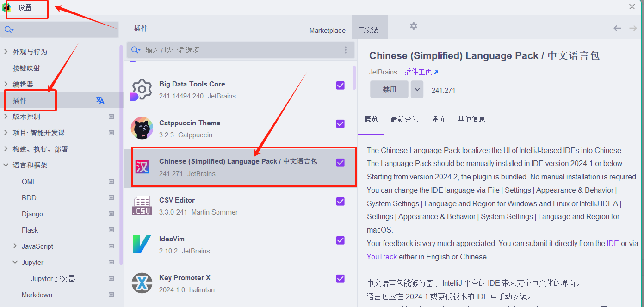Click the translate icon beside 插件
Screen dimensions: 644x307
(x=100, y=100)
